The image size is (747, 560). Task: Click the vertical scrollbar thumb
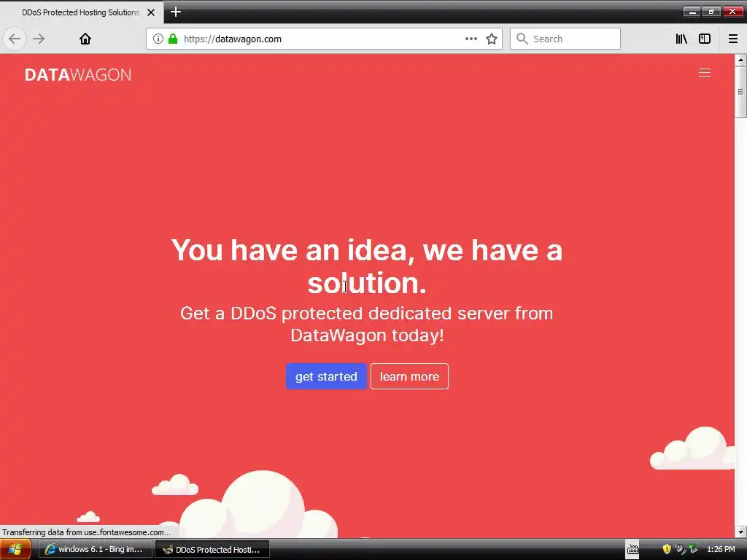(x=740, y=92)
